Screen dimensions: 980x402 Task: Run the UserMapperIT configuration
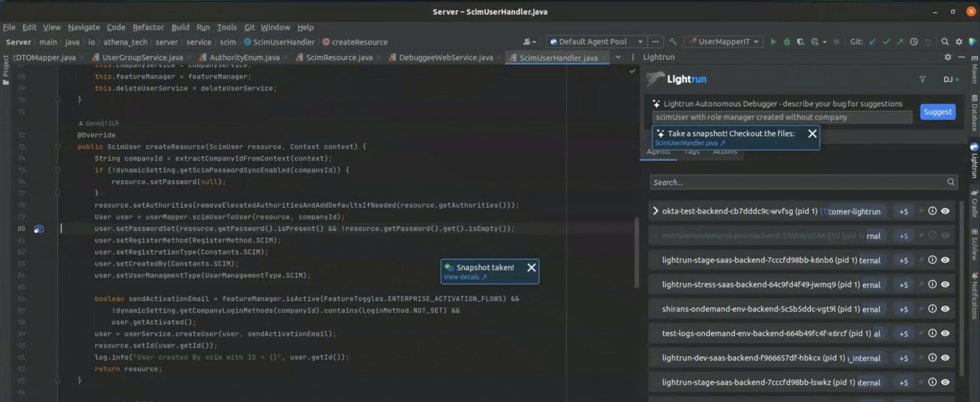click(773, 42)
